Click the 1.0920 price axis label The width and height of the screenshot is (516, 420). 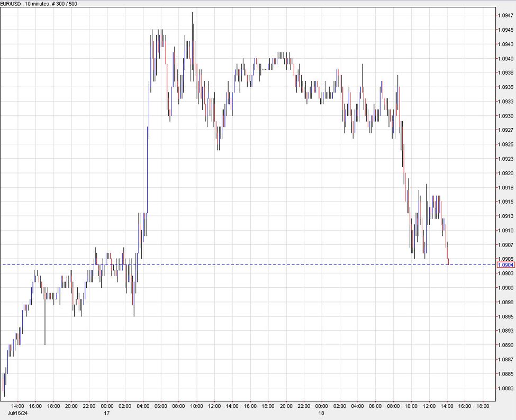pyautogui.click(x=505, y=173)
